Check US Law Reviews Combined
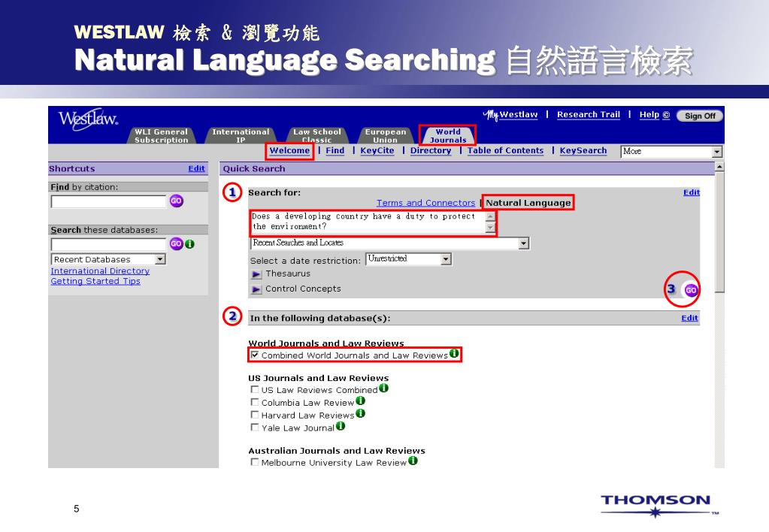 pos(255,389)
